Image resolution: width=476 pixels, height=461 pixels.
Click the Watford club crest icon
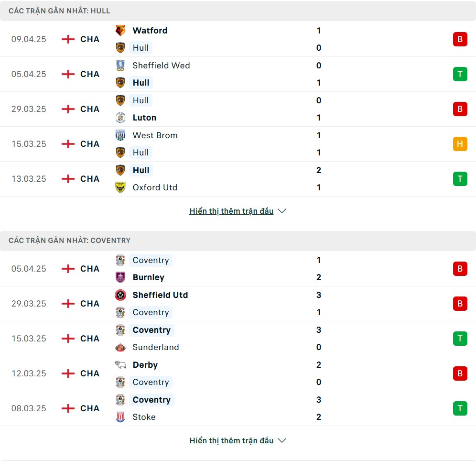(x=120, y=31)
